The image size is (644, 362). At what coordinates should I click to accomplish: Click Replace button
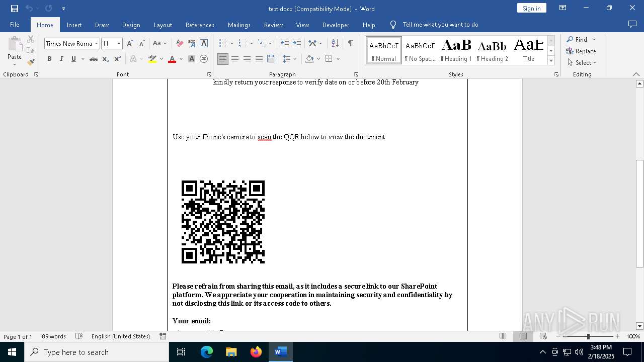tap(581, 51)
